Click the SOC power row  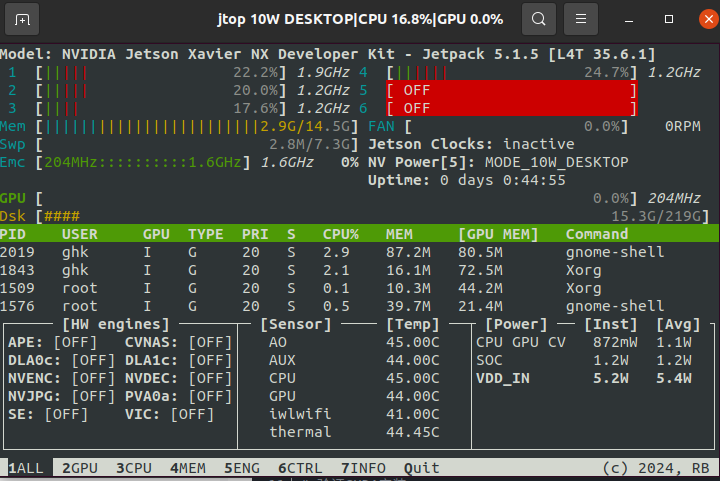coord(584,360)
